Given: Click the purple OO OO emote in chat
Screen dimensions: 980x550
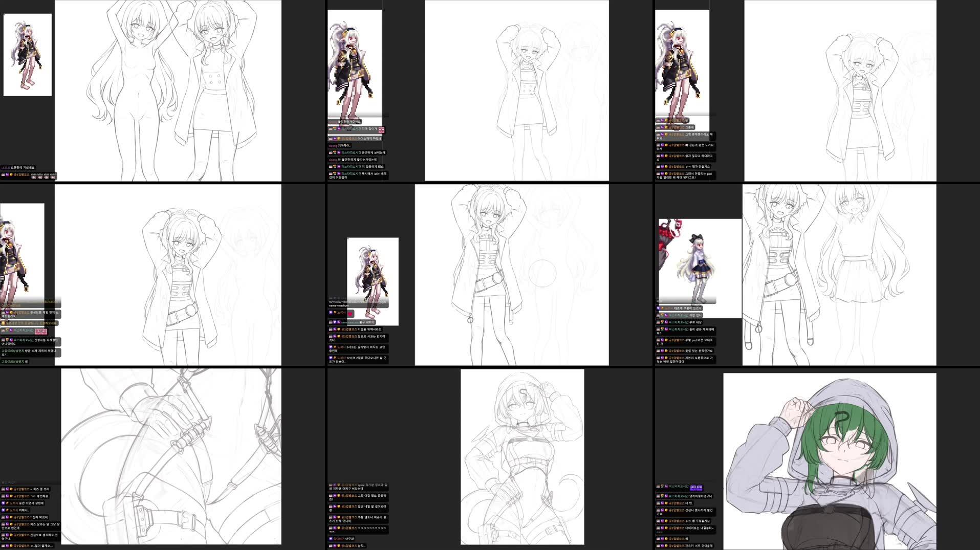Looking at the screenshot, I should pyautogui.click(x=696, y=488).
